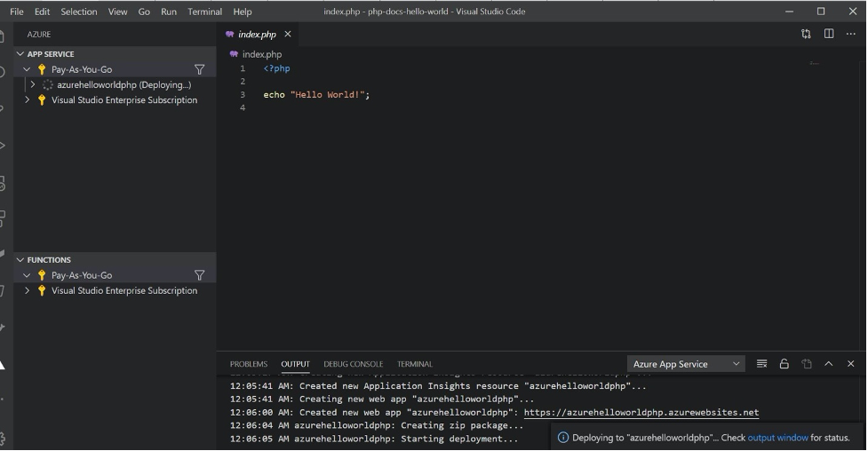Viewport: 868px width, 451px height.
Task: Click the 'Created new Application Insights resource' log line
Action: click(x=438, y=385)
